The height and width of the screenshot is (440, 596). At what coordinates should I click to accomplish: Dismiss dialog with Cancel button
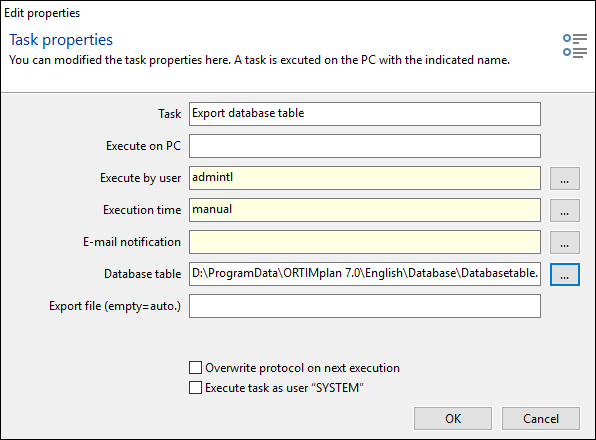tap(541, 418)
